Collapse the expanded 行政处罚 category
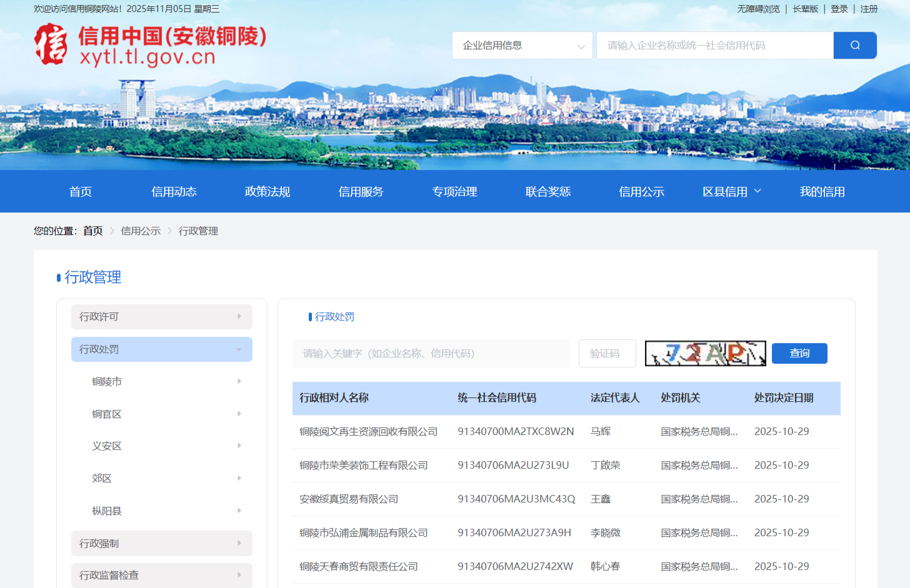This screenshot has height=588, width=910. click(161, 349)
